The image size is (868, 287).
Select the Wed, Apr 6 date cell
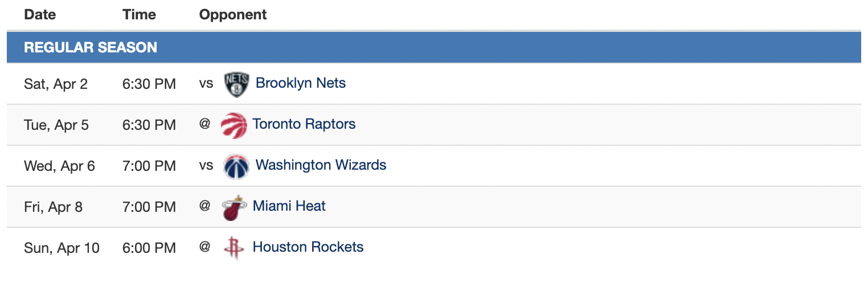coord(60,166)
